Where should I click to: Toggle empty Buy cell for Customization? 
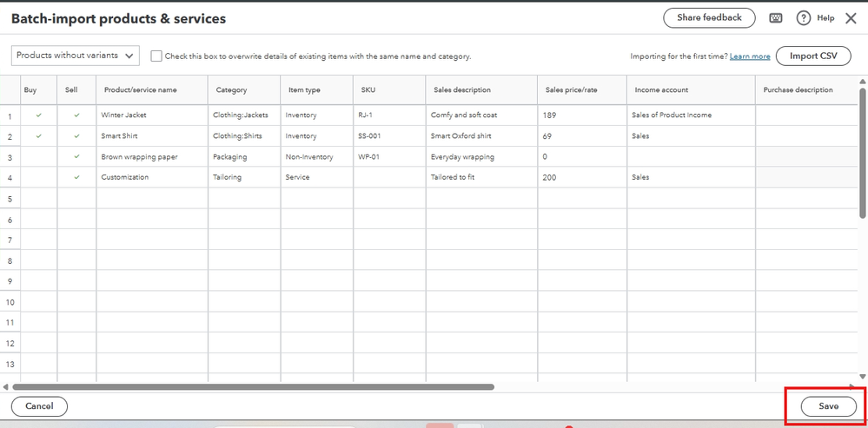[x=39, y=177]
